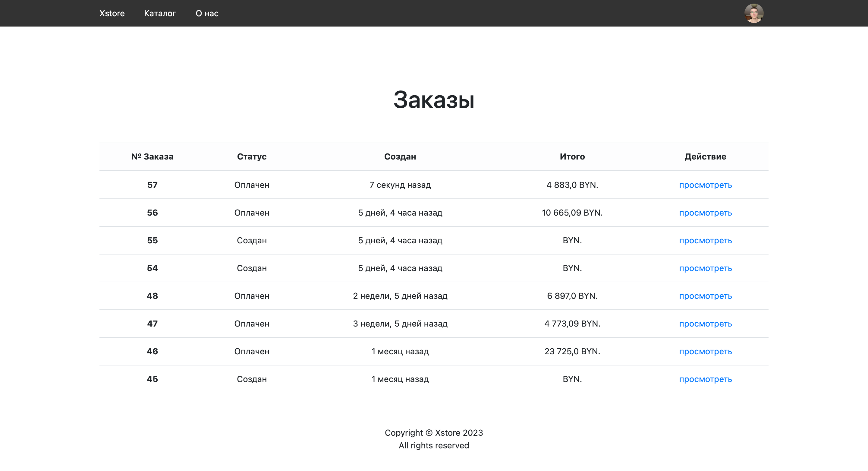Select order number 48 cell

[152, 296]
